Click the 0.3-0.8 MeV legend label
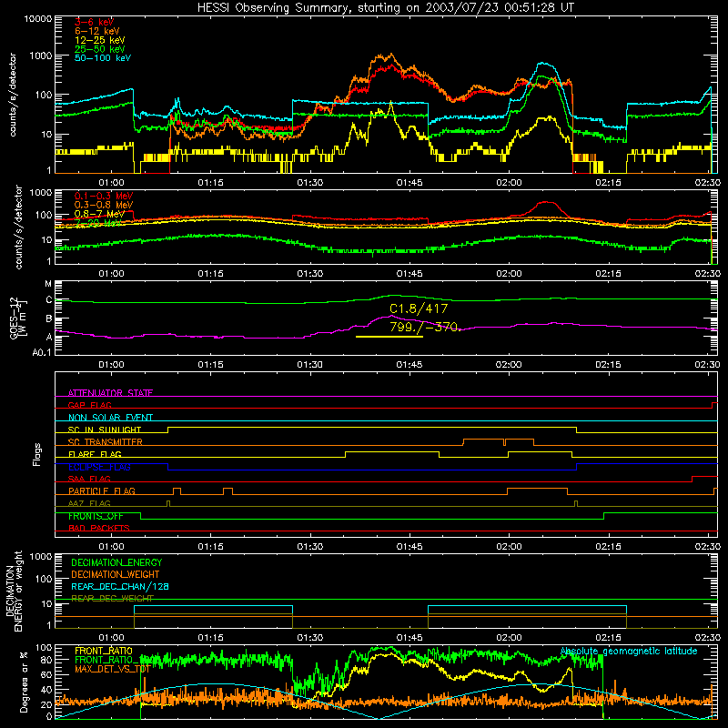Image resolution: width=728 pixels, height=728 pixels. coord(104,205)
